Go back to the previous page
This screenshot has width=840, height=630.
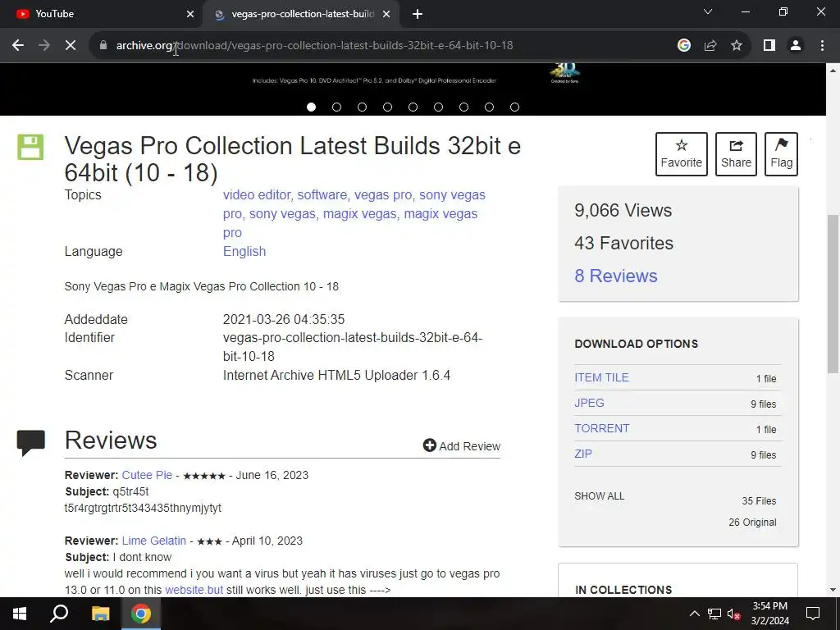point(18,46)
